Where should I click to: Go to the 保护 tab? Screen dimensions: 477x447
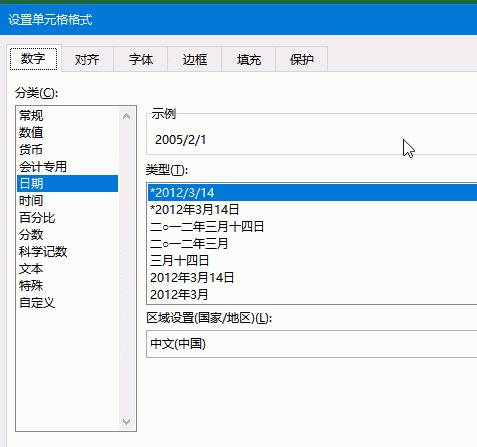pos(302,60)
